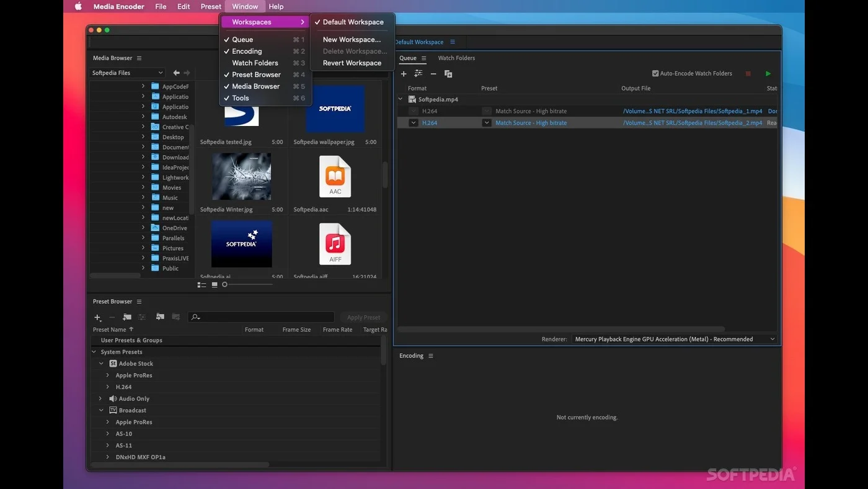
Task: Click the Queue horizontal scrollbar
Action: (x=561, y=329)
